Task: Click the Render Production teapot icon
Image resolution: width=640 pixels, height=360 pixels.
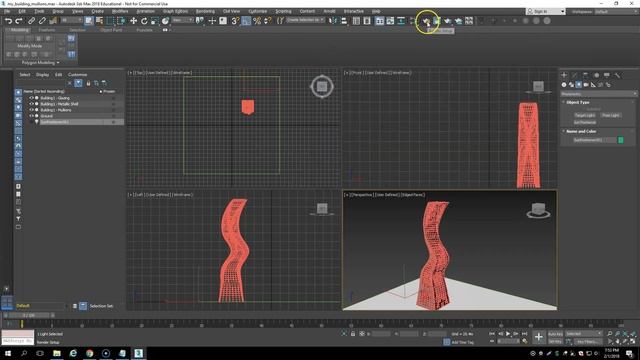Action: point(448,21)
